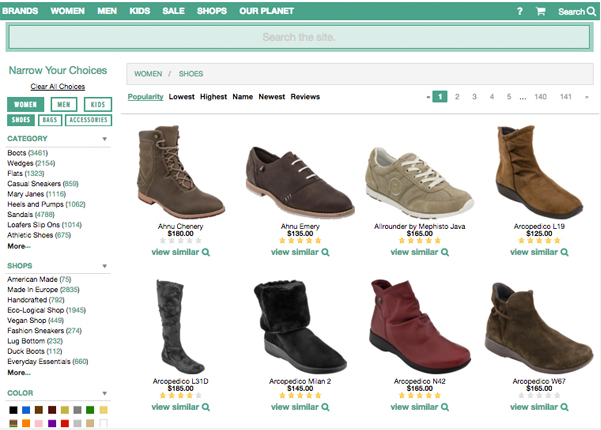Sort by Lowest price
This screenshot has height=430, width=601.
point(182,97)
